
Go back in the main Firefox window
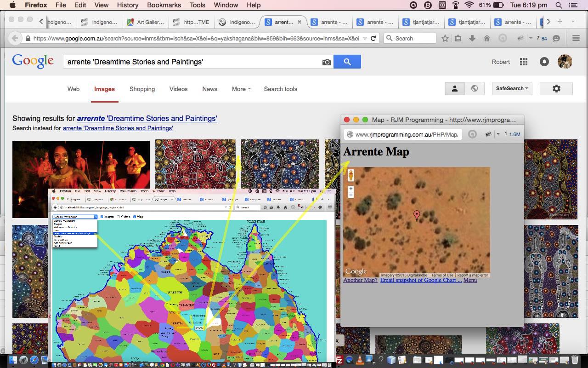click(15, 38)
